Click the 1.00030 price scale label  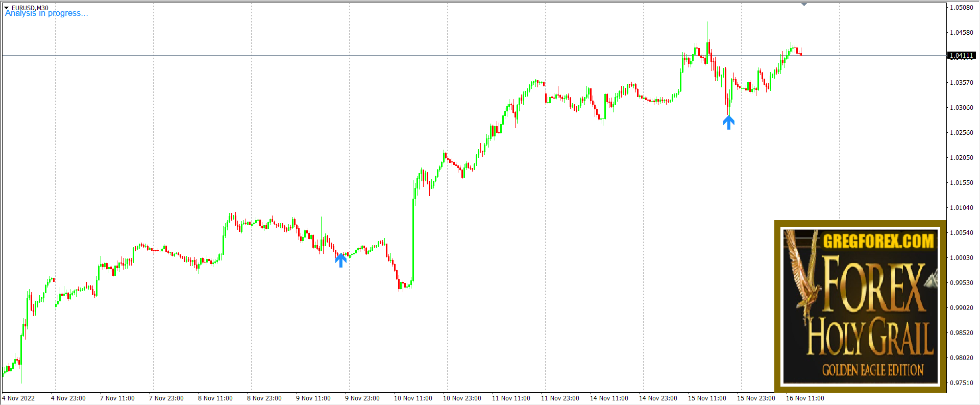[x=961, y=257]
